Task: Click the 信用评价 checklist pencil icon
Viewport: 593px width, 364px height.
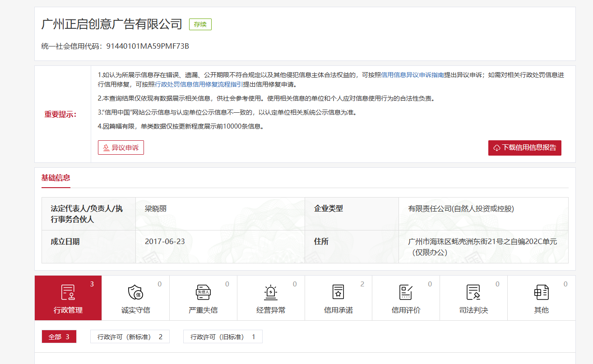Action: coord(406,292)
